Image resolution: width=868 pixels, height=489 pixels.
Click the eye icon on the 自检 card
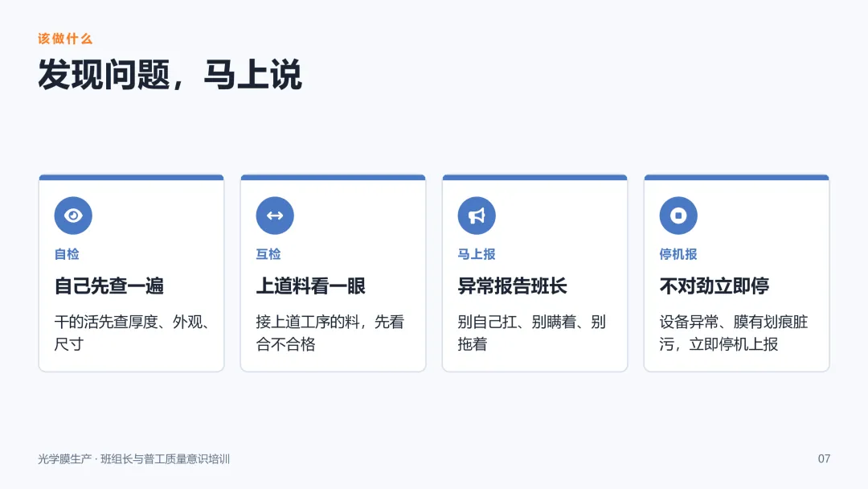point(73,216)
